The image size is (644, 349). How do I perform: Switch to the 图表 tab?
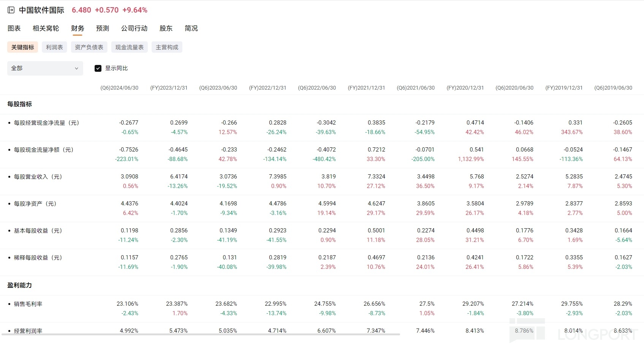point(14,28)
